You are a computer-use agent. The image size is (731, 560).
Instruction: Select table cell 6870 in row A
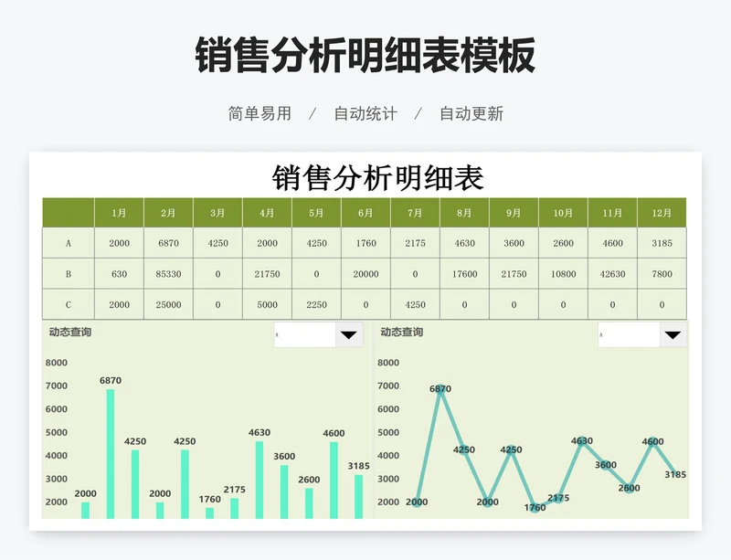pos(168,243)
